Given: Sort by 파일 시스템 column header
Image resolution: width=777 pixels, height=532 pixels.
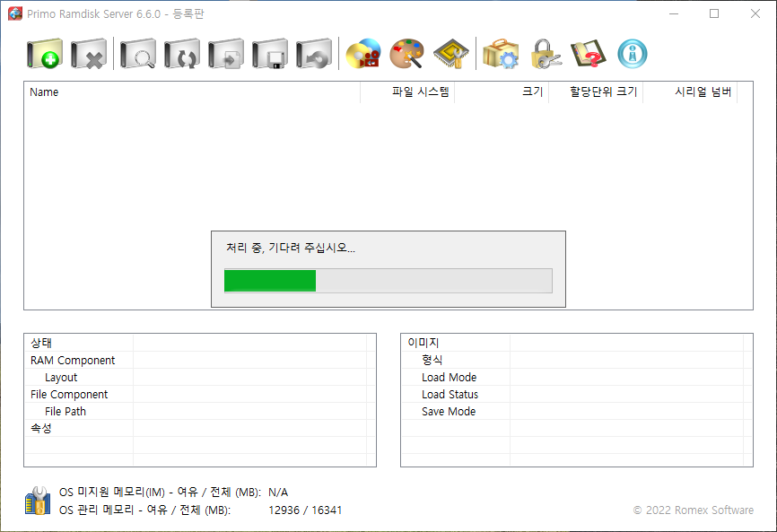Looking at the screenshot, I should tap(407, 92).
